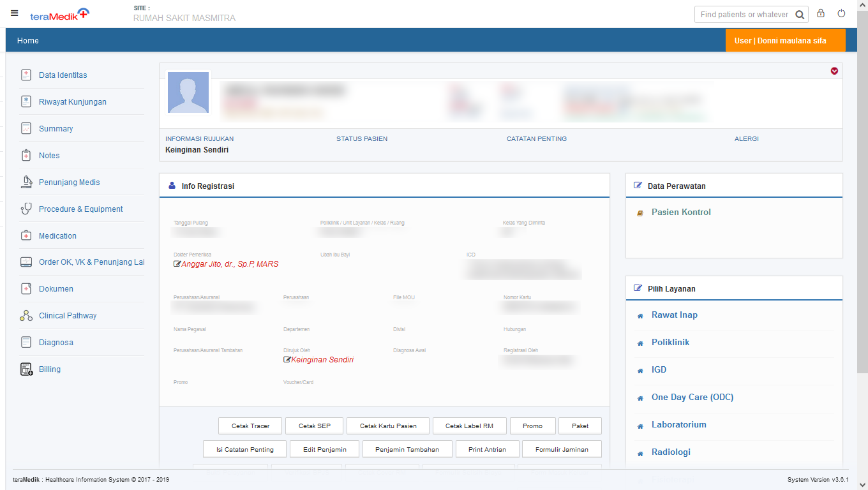Click the home icon beside Laboratorium
This screenshot has width=868, height=490.
coord(640,426)
